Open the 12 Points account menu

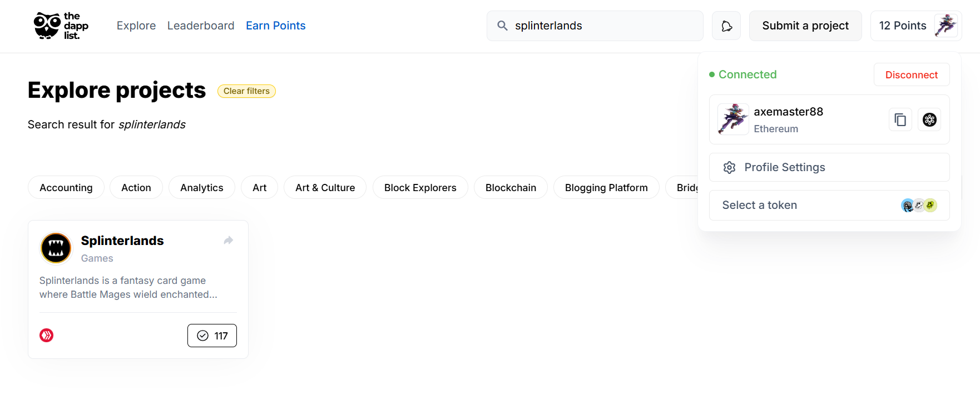click(916, 26)
